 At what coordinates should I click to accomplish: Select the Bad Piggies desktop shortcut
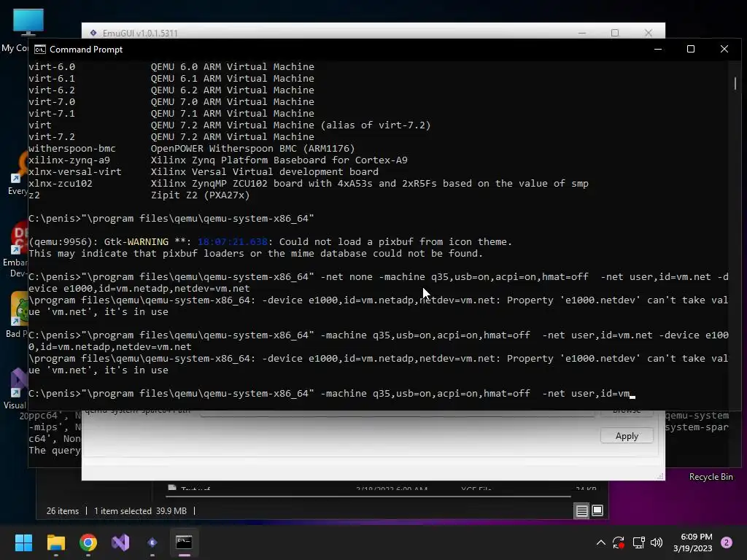15,314
